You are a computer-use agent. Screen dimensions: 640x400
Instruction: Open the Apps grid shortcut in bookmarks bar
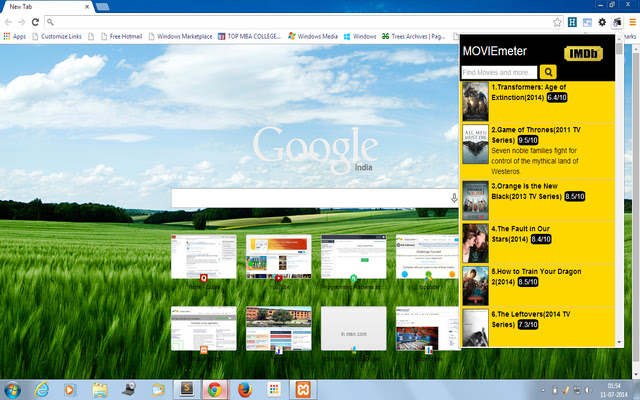15,36
